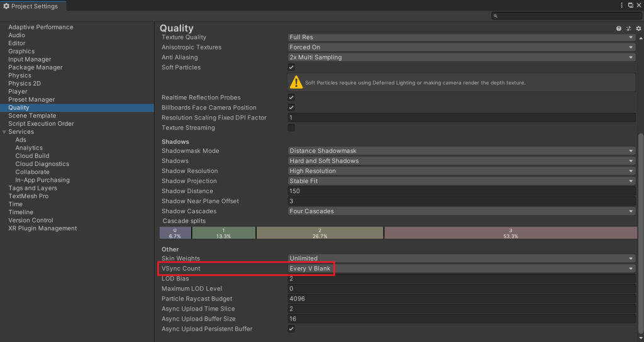Open the Player settings category
Screen dimensions: 644x342
pos(18,92)
